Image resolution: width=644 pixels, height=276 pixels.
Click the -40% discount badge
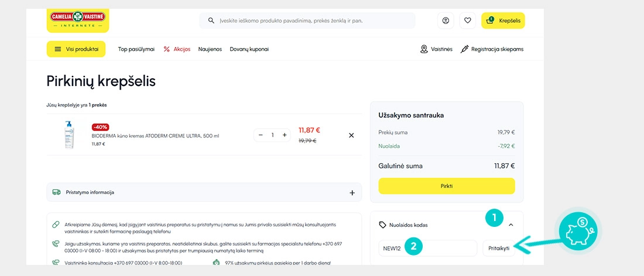(x=100, y=127)
